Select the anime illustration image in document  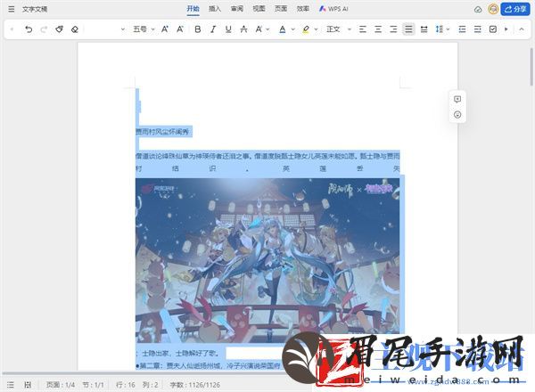(267, 260)
